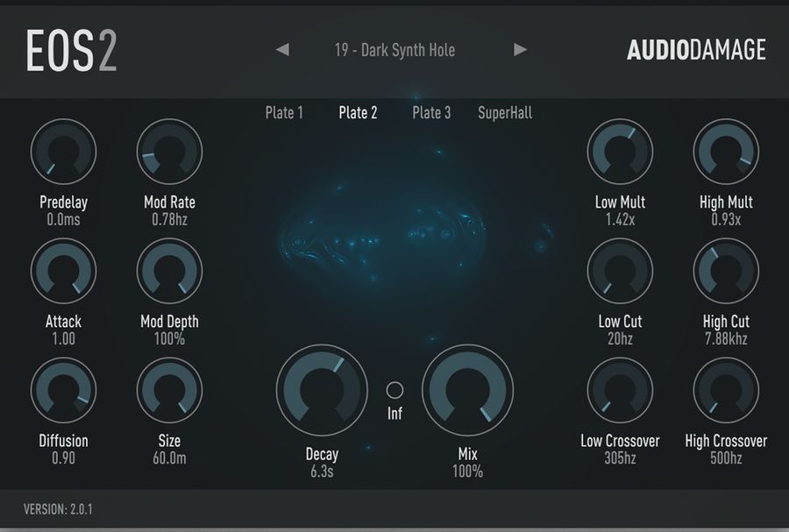The image size is (789, 532).
Task: Click the Predelay knob
Action: [62, 151]
